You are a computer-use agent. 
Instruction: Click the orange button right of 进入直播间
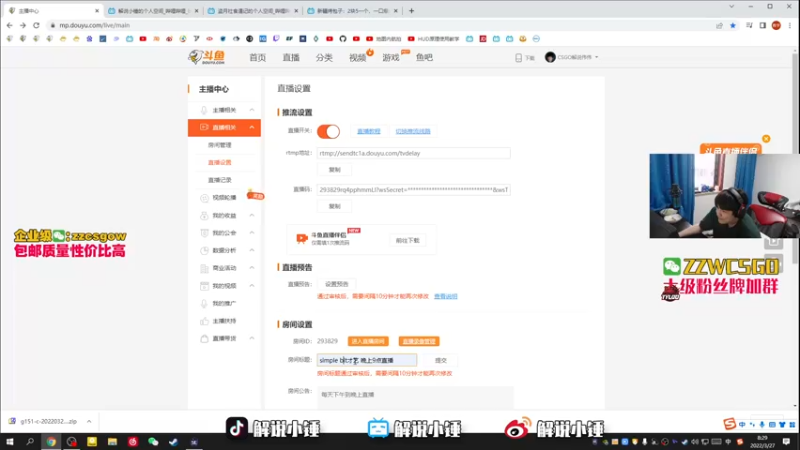(419, 341)
